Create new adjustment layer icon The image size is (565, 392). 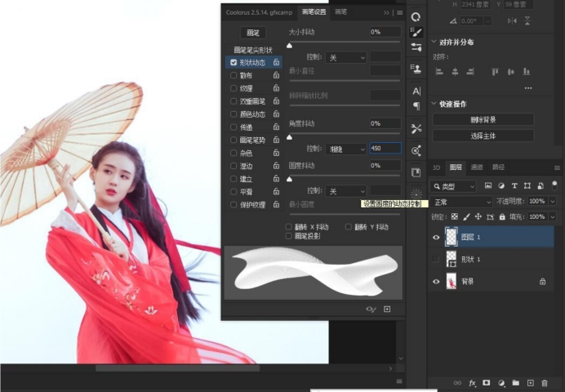tap(500, 383)
